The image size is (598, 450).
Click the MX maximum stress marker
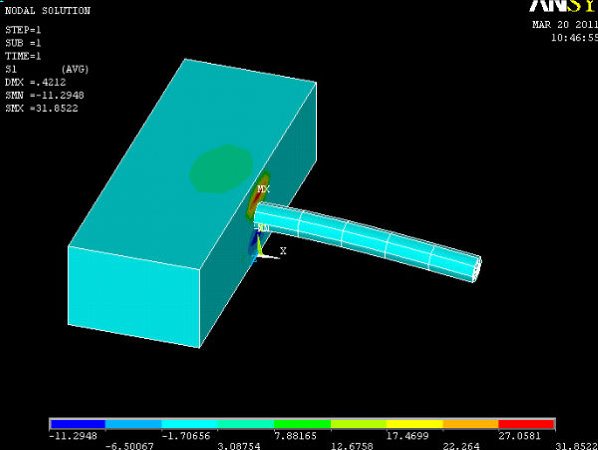click(264, 189)
